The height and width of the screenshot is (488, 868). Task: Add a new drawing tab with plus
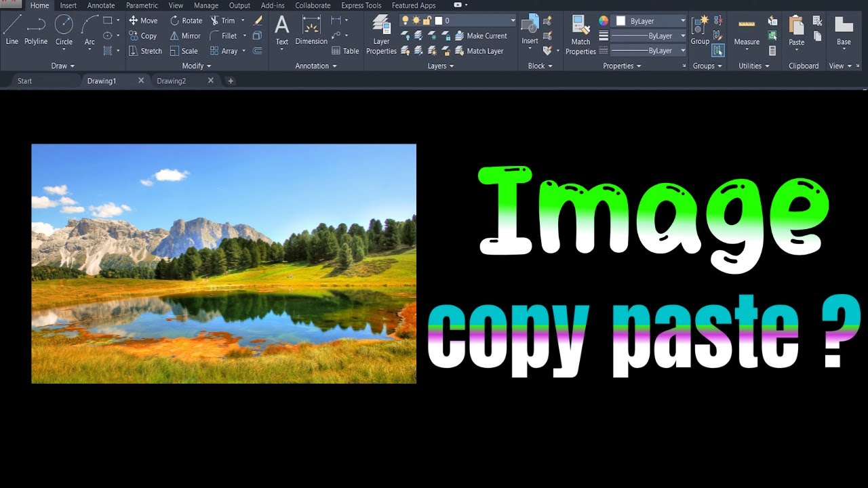pyautogui.click(x=231, y=81)
